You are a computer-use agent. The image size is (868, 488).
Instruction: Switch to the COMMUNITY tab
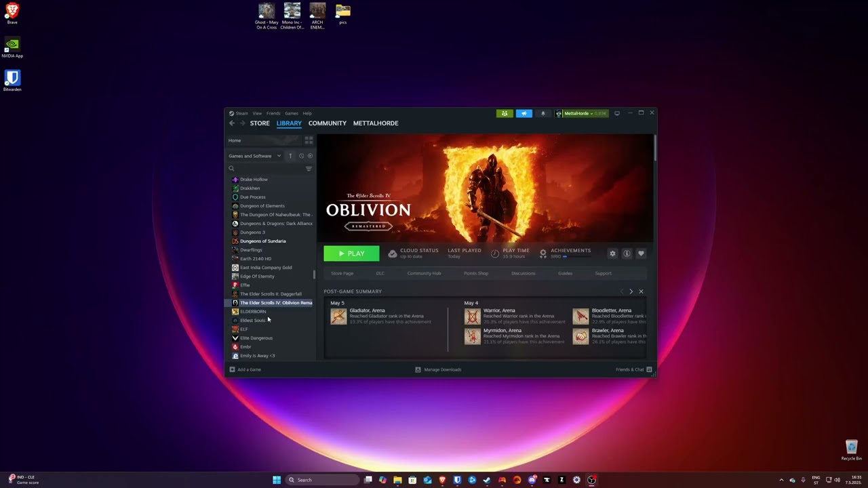click(328, 123)
